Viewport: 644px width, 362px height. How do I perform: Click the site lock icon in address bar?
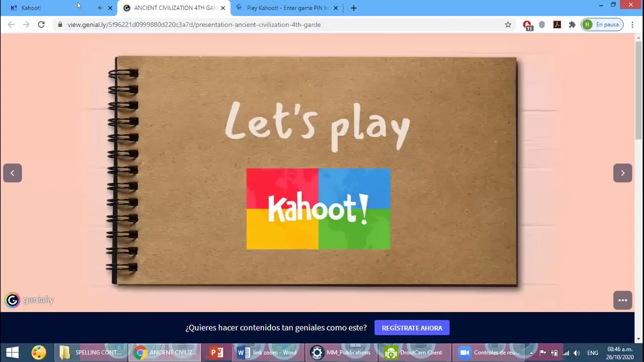pyautogui.click(x=60, y=25)
